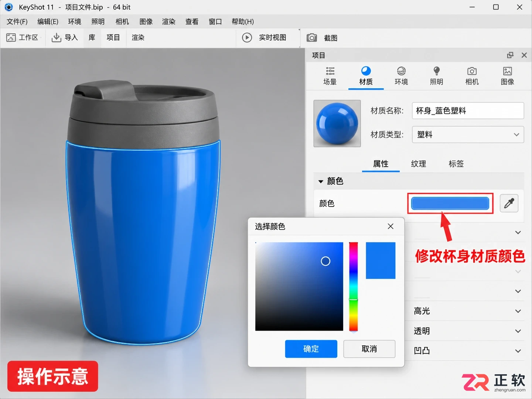Expand the 透明 section
Viewport: 532px width, 399px height.
point(518,331)
